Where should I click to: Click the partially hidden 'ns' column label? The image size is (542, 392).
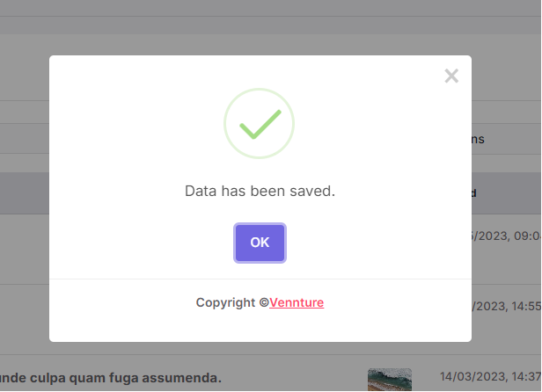pyautogui.click(x=478, y=139)
